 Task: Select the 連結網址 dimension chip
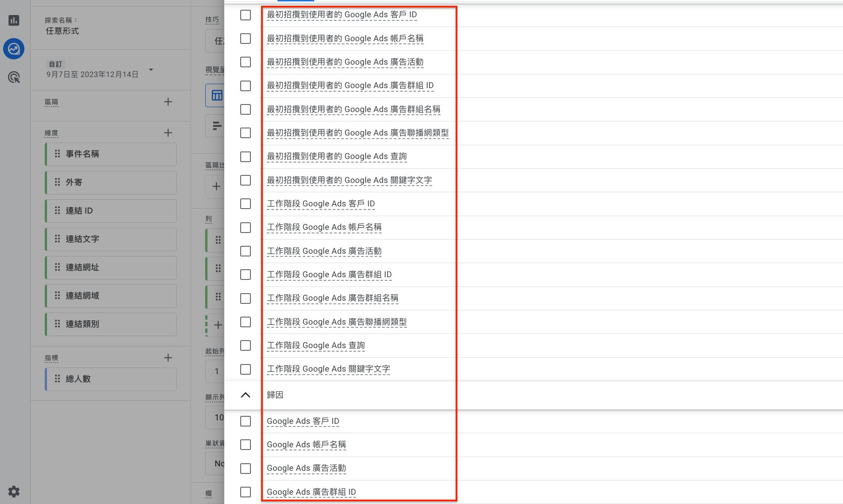[x=111, y=268]
